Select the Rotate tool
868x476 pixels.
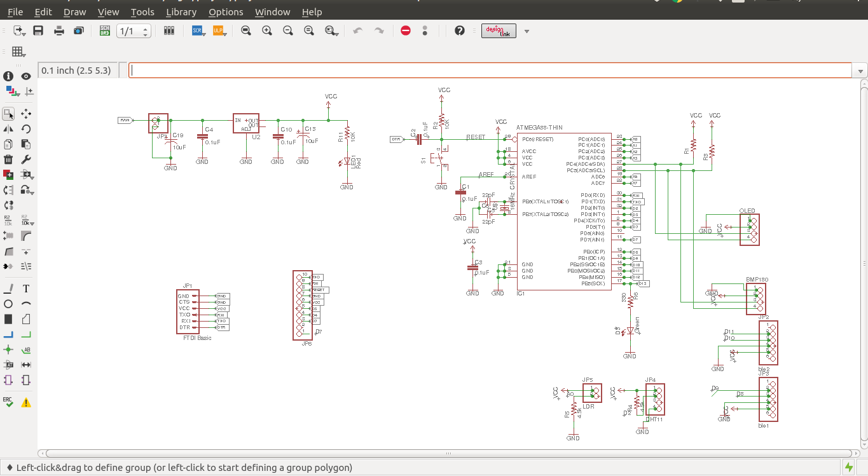(x=26, y=129)
